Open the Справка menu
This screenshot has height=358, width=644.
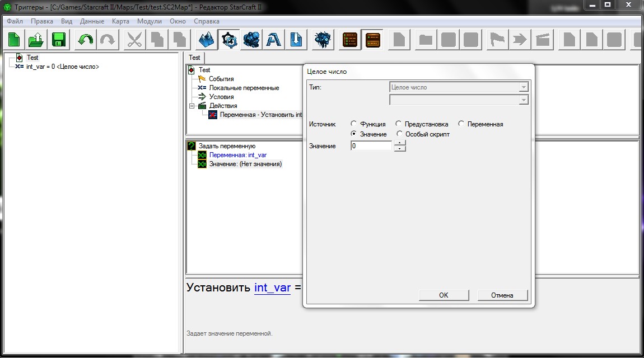(207, 21)
